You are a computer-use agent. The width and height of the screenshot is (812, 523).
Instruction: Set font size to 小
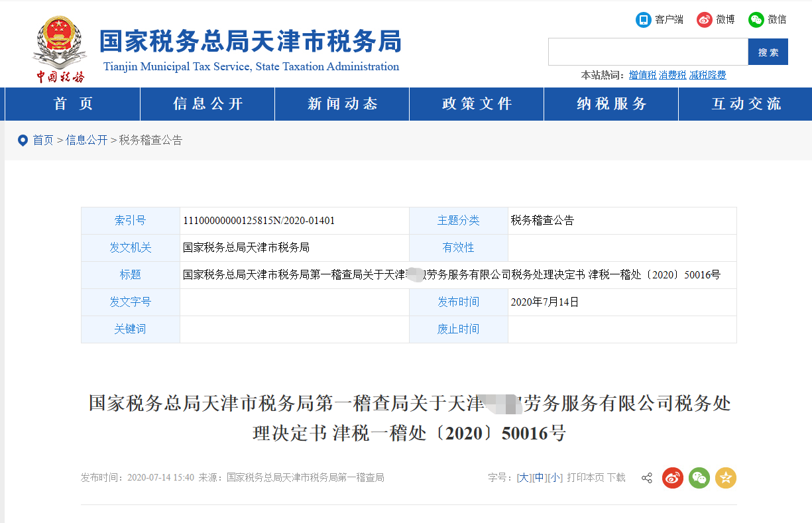click(x=555, y=478)
